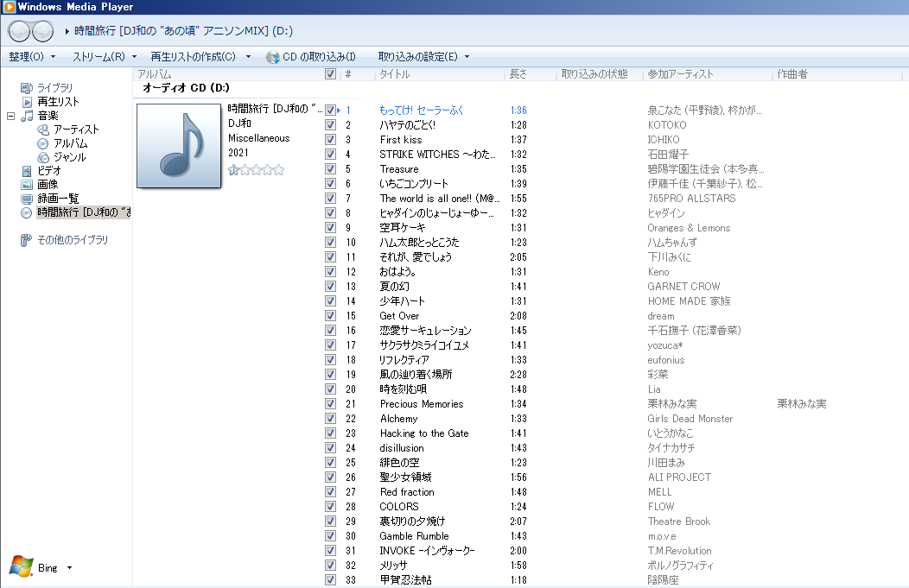
Task: Expand the 取り込みの設定(E) dropdown
Action: (x=423, y=57)
